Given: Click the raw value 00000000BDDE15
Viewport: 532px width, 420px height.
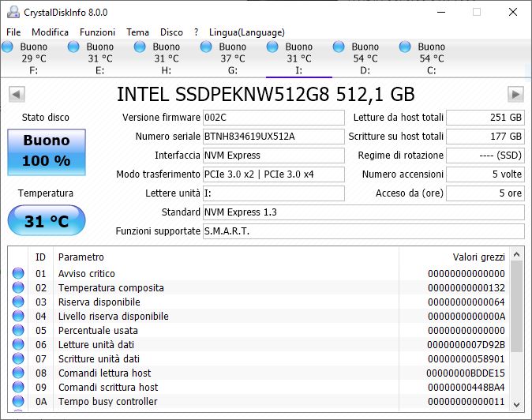Looking at the screenshot, I should (x=466, y=373).
